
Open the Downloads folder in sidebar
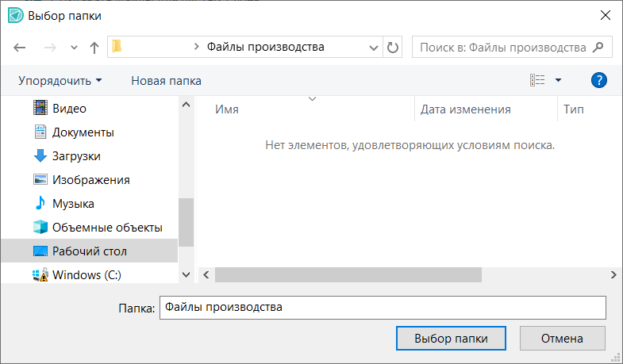75,156
